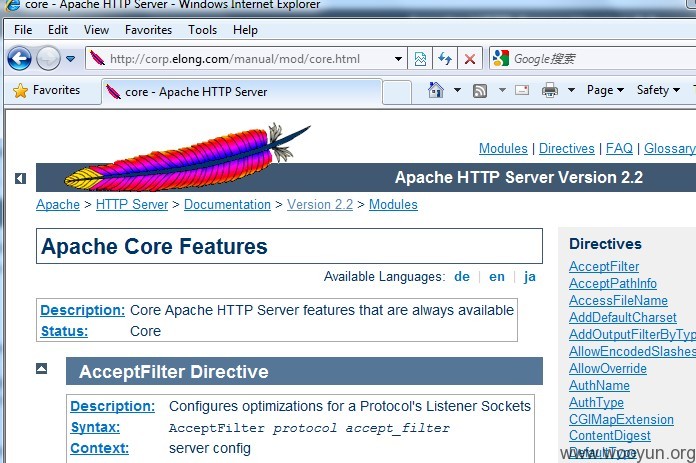Open the Help menu
The image size is (696, 463).
245,30
